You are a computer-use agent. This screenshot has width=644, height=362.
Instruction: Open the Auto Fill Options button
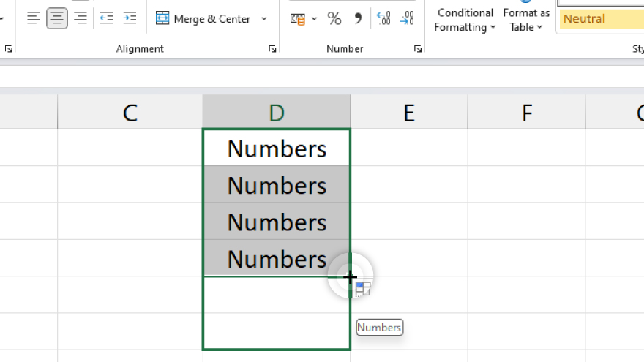click(x=363, y=289)
